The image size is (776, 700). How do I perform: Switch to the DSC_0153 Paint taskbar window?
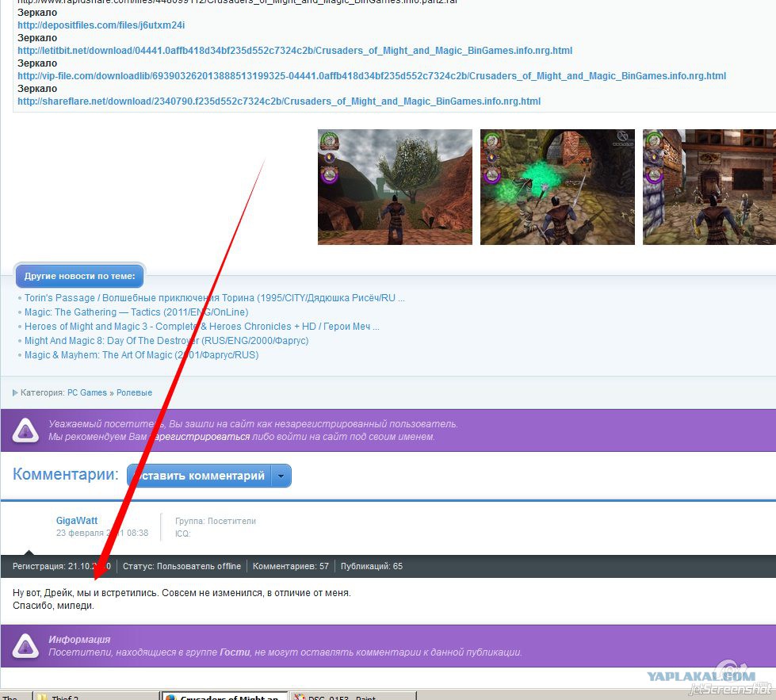point(354,696)
